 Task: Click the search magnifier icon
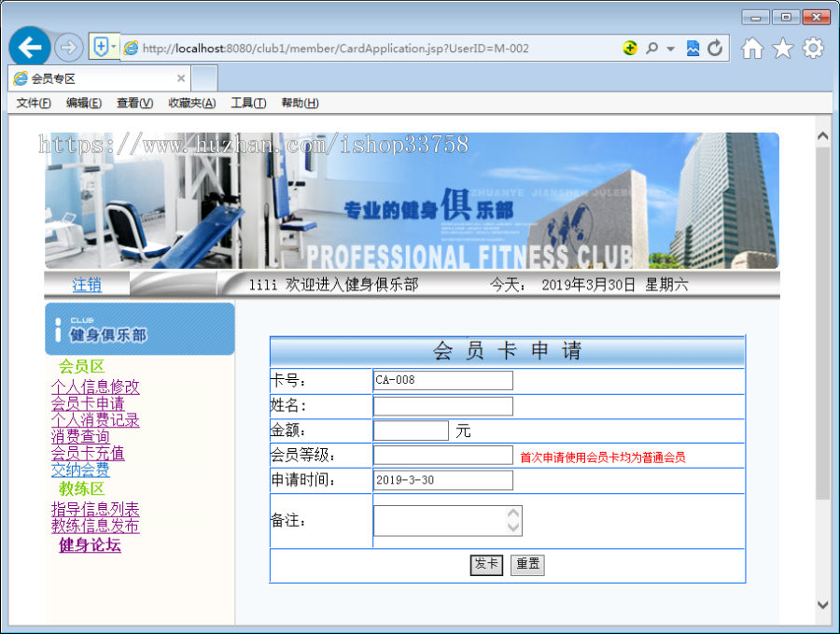[653, 47]
